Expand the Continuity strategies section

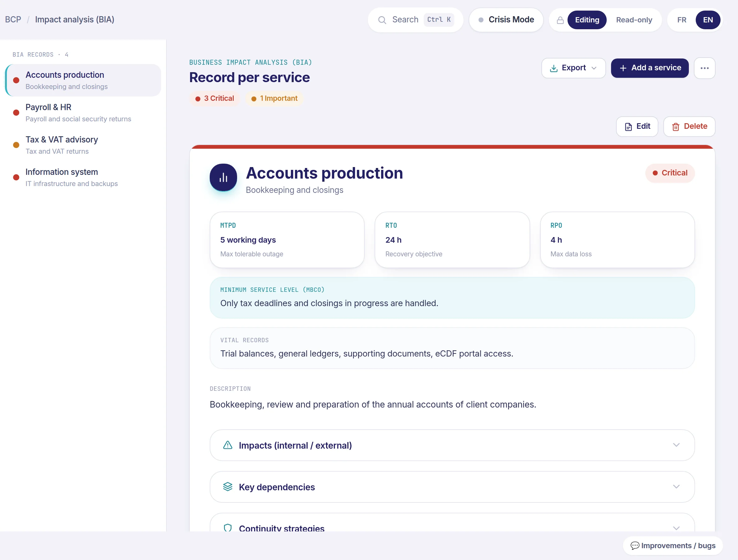tap(452, 522)
